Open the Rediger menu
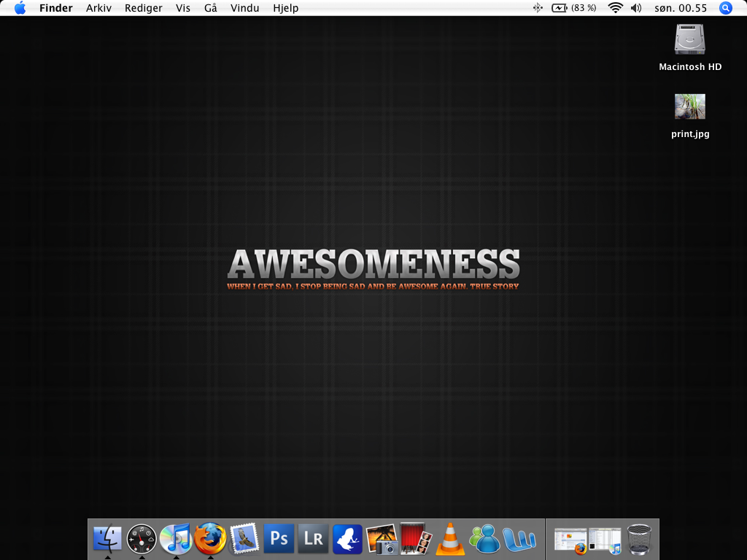747x560 pixels. tap(144, 8)
